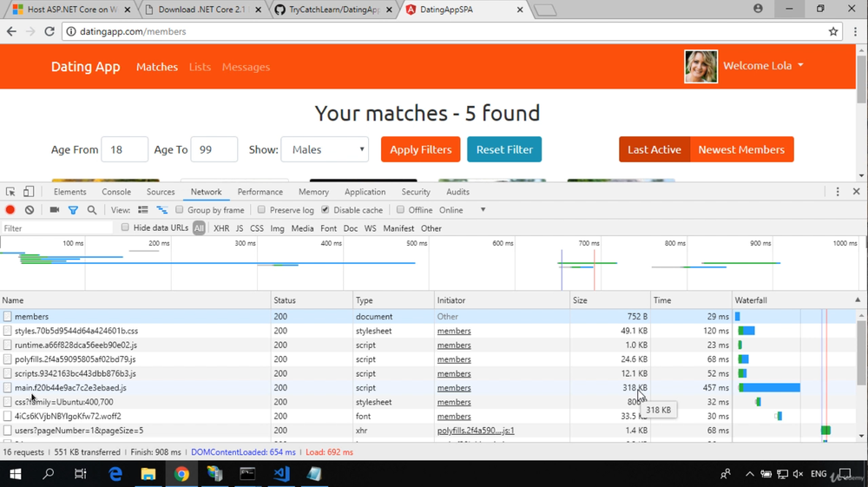Check Hide data URLs option

[x=125, y=227]
